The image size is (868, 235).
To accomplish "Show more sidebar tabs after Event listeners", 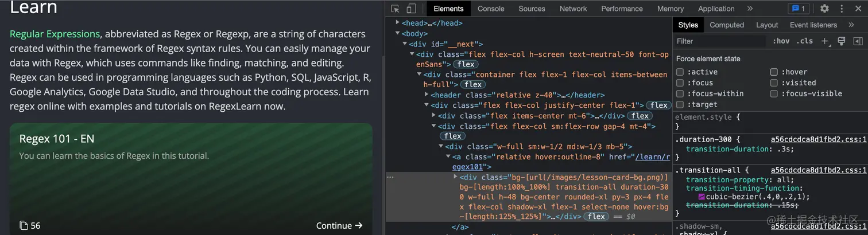I will coord(850,25).
